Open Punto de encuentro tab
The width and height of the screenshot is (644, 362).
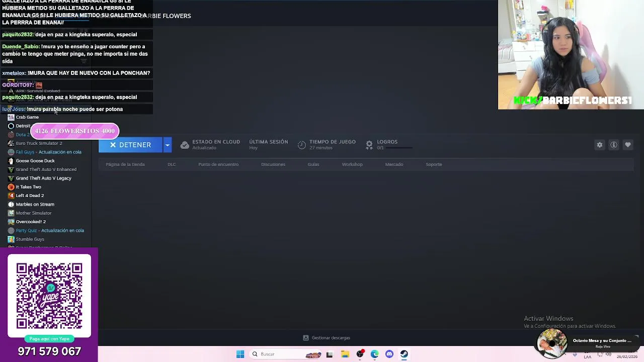(218, 164)
